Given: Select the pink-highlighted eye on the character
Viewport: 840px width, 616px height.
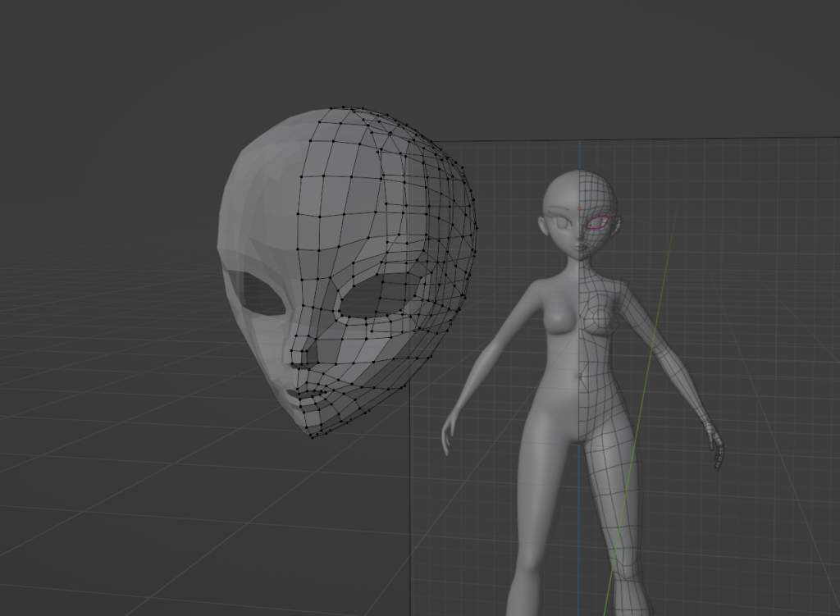Looking at the screenshot, I should 596,222.
